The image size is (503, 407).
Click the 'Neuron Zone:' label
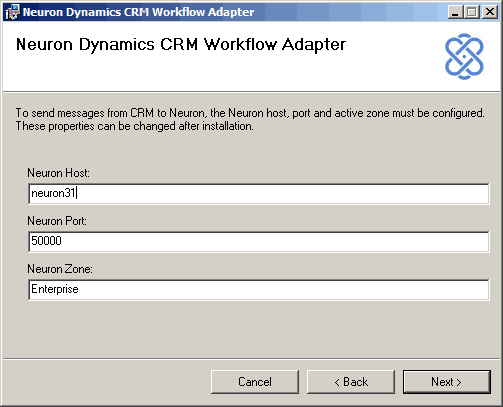coord(60,269)
